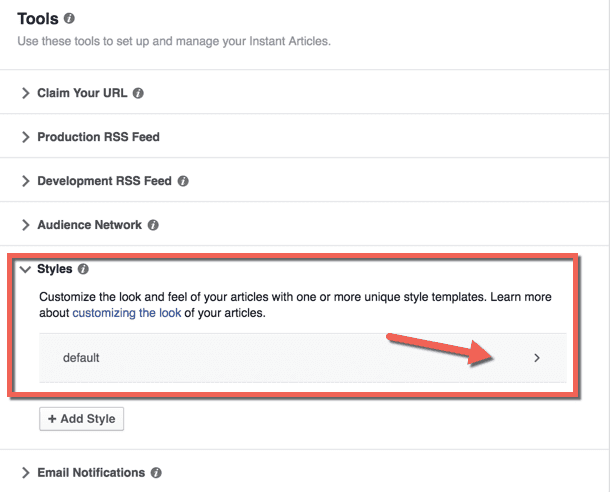Expand the Email Notifications chevron
The image size is (610, 492).
pyautogui.click(x=26, y=473)
